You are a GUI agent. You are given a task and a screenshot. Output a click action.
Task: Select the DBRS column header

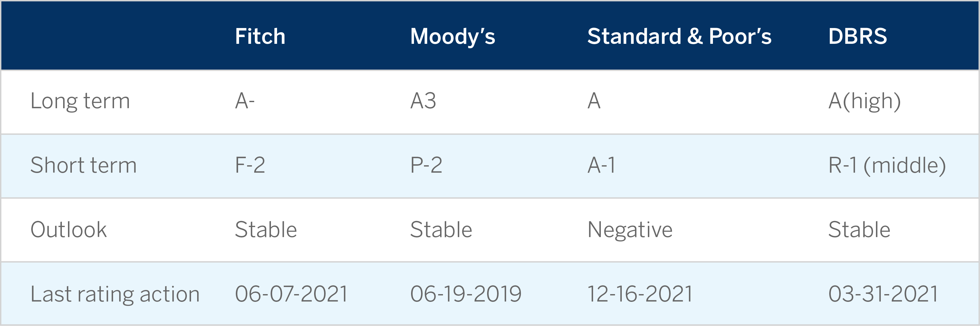pyautogui.click(x=858, y=36)
